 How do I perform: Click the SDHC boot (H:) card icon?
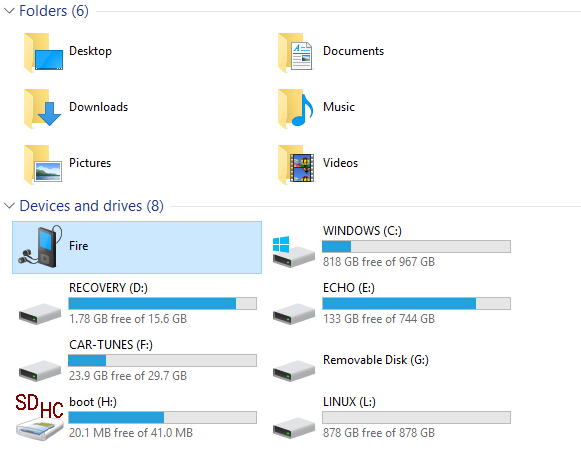(39, 417)
